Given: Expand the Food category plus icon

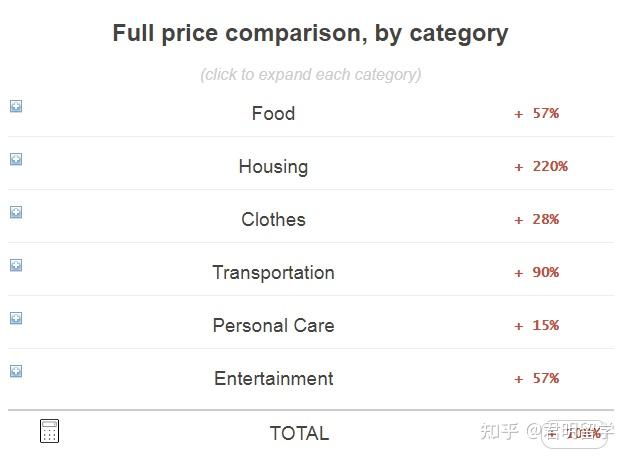Looking at the screenshot, I should click(16, 106).
